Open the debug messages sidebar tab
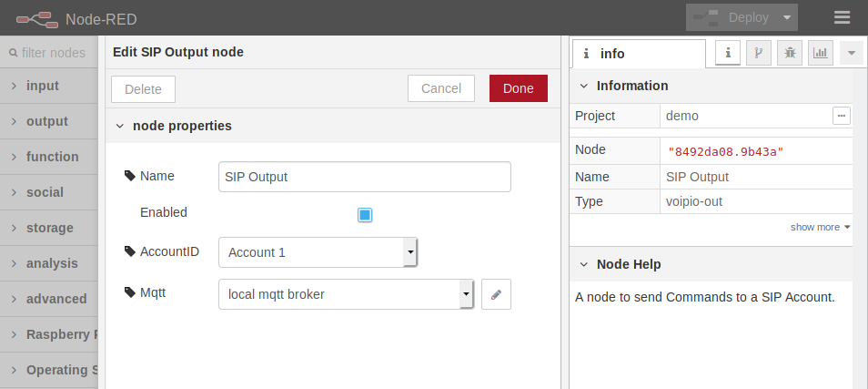Screen dimensions: 868x389 tap(790, 53)
